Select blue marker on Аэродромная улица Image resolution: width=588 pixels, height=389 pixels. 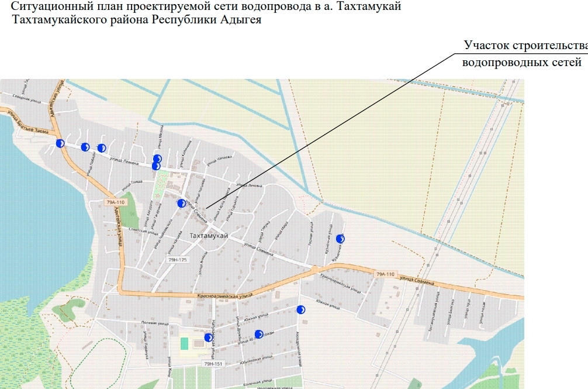coord(301,309)
